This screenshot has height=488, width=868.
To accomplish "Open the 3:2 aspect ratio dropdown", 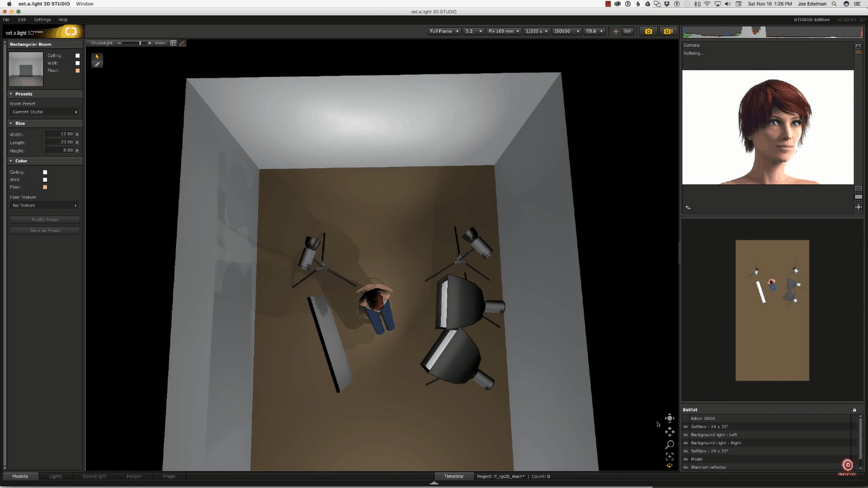I will click(x=473, y=31).
